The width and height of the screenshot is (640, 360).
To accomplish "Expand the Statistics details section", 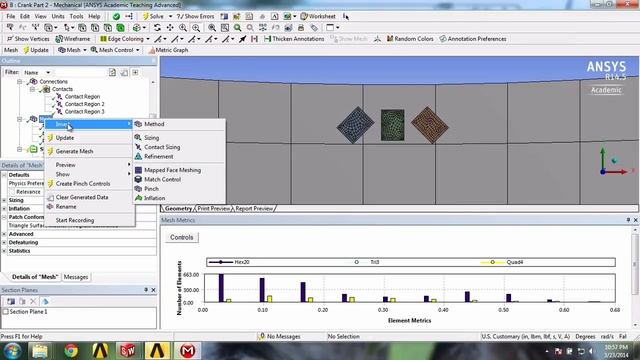I will [x=4, y=251].
